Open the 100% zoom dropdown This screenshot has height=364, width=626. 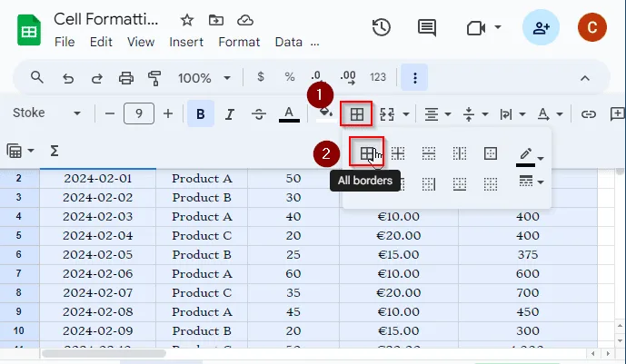click(204, 78)
